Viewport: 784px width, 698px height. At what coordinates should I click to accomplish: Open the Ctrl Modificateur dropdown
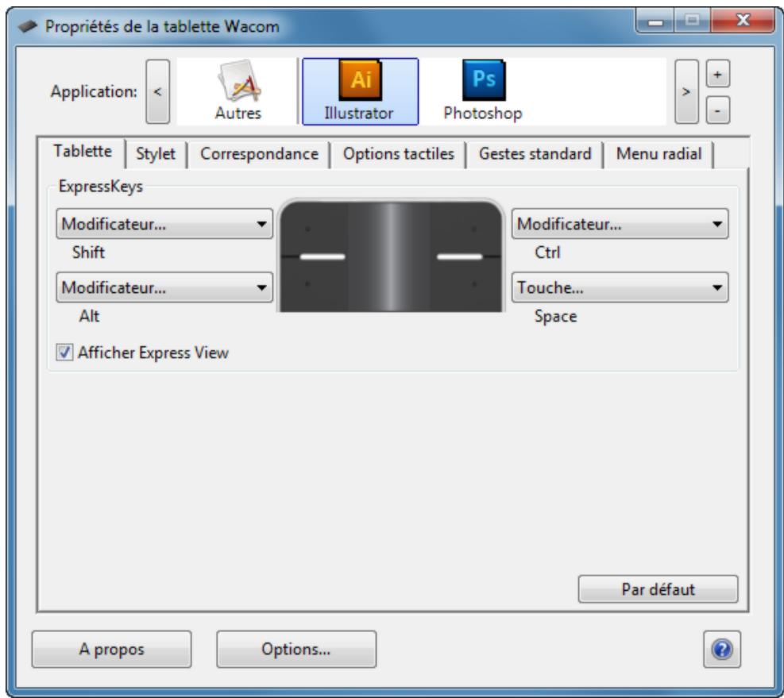620,224
